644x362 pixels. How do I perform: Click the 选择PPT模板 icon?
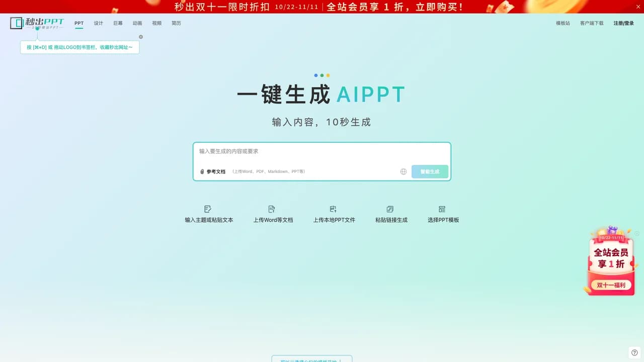[442, 209]
